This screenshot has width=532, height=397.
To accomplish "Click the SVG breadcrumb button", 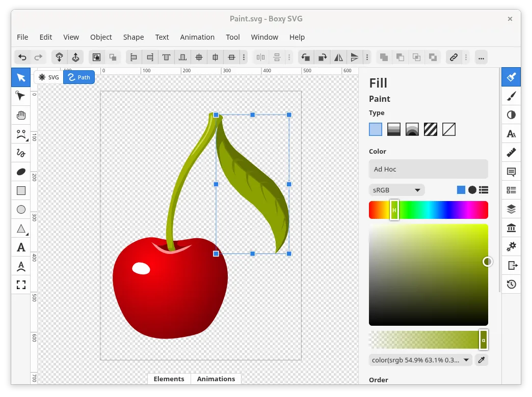I will (x=49, y=77).
